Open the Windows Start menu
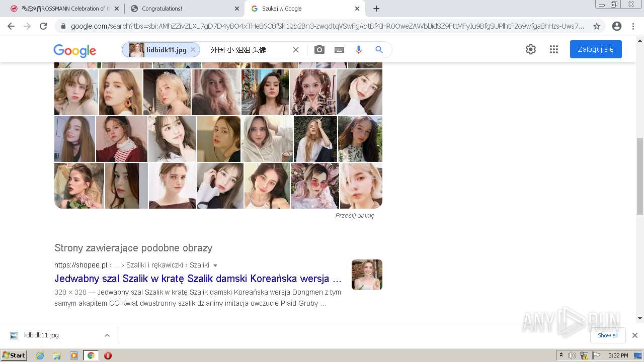644x362 pixels. click(x=14, y=355)
